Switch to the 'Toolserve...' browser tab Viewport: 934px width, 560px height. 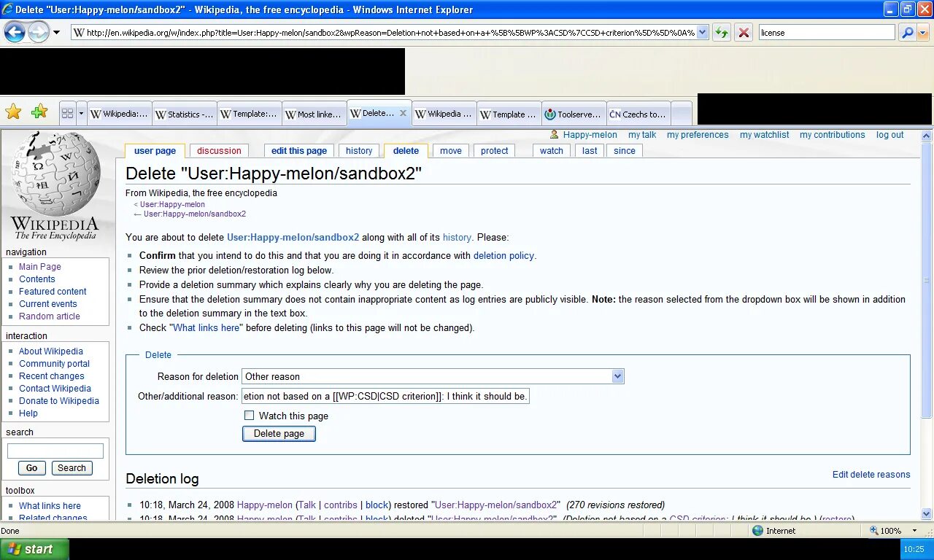574,114
